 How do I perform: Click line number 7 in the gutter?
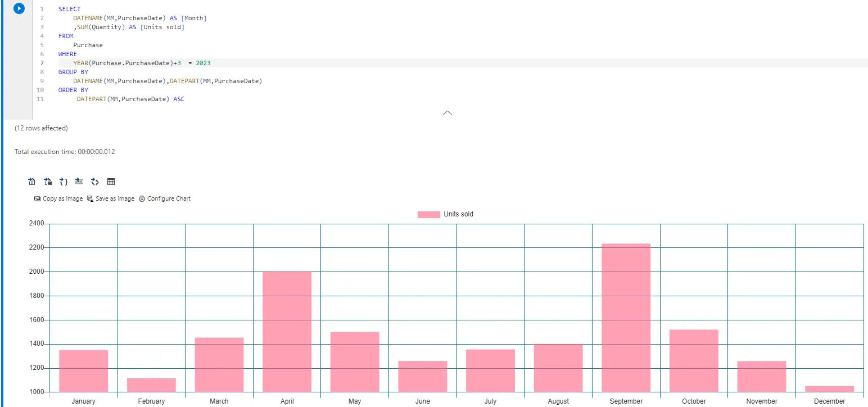[x=42, y=63]
